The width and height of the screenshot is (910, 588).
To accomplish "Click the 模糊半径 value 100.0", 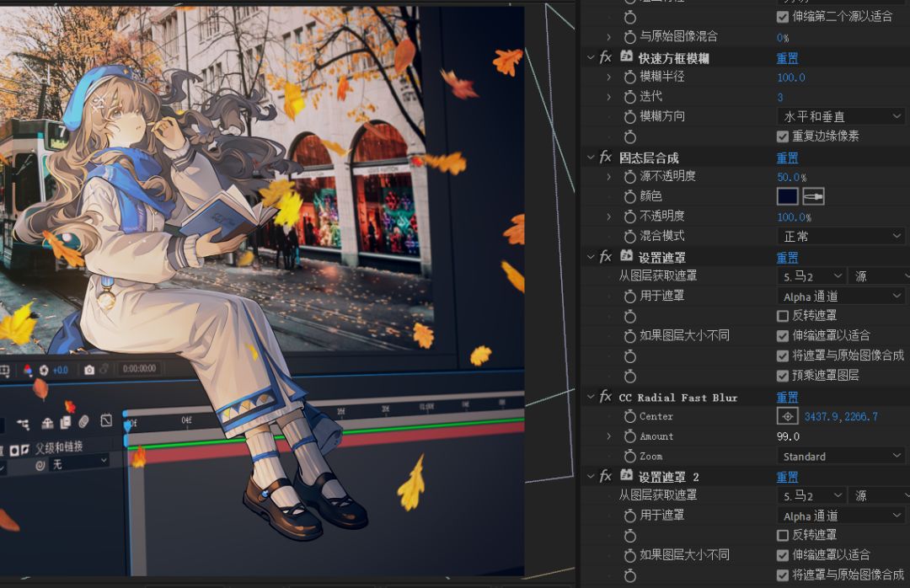I will [x=790, y=78].
